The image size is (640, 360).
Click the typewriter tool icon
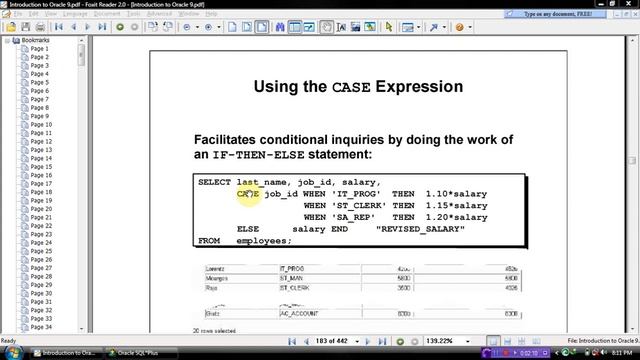point(407,27)
